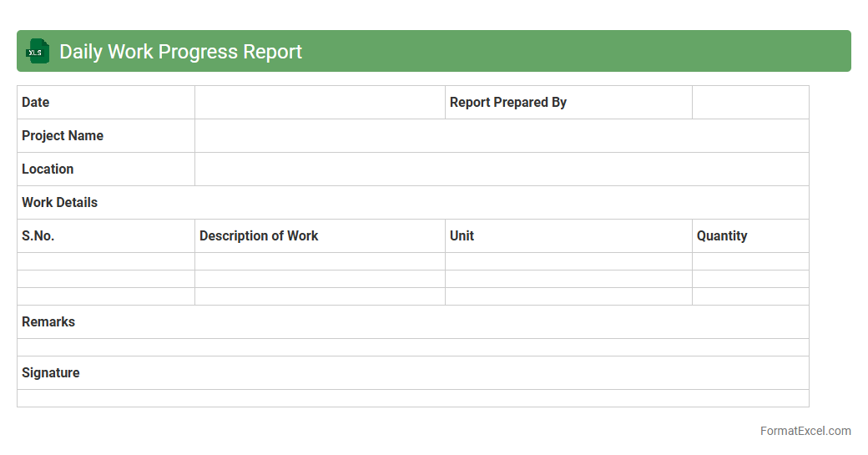Click the Daily Work Progress Report title

pos(180,52)
